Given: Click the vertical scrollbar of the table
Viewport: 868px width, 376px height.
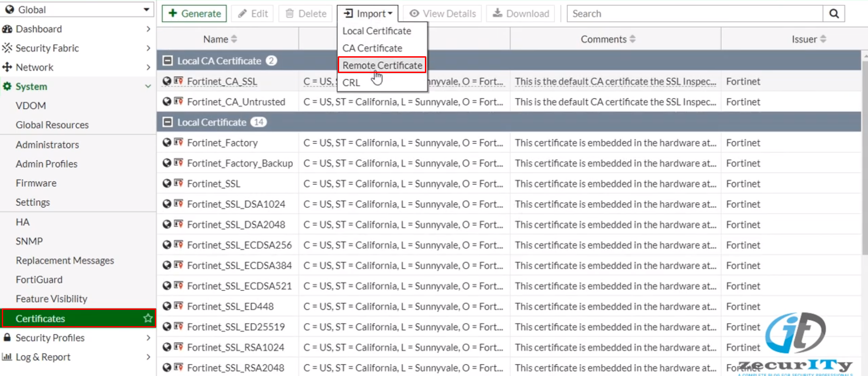Looking at the screenshot, I should click(864, 159).
